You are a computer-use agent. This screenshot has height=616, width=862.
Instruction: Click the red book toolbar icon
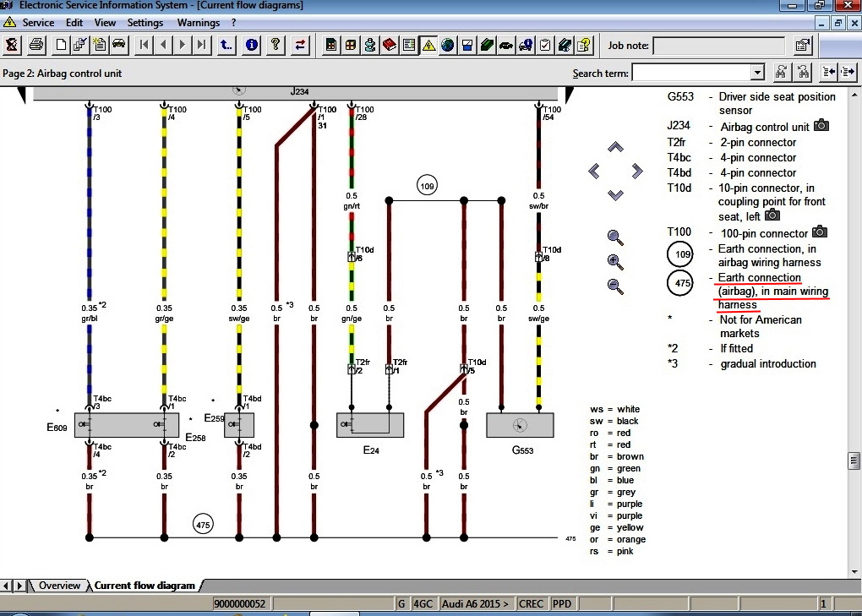390,45
